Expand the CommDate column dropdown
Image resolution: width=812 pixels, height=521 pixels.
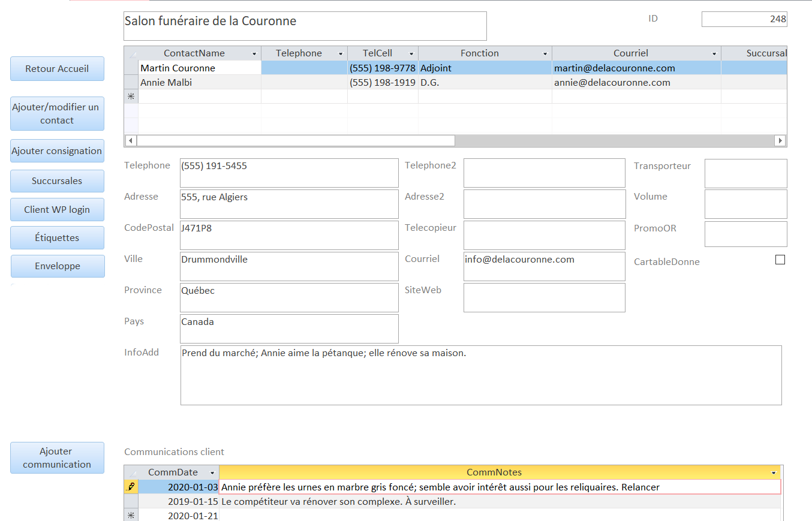[212, 473]
